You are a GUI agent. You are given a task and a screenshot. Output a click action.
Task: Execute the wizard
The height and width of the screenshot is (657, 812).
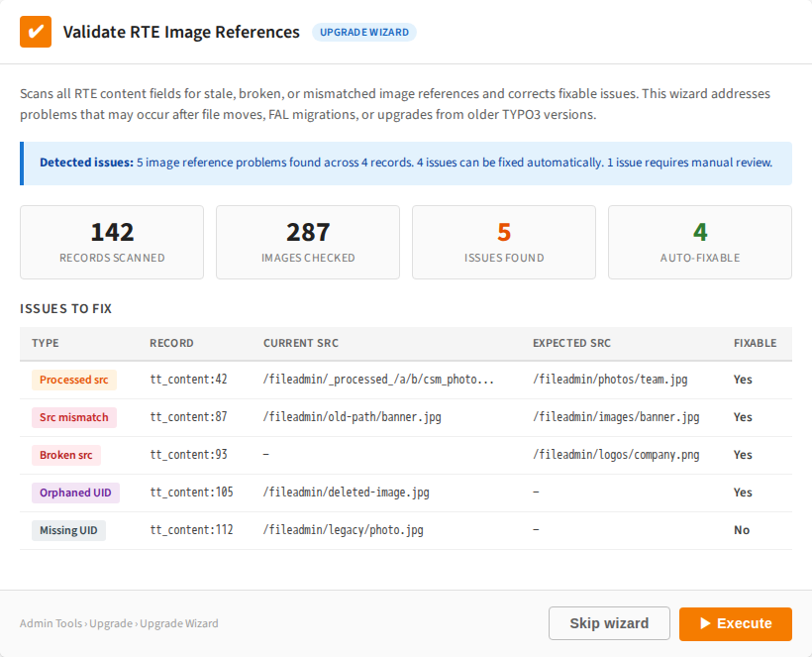point(735,623)
